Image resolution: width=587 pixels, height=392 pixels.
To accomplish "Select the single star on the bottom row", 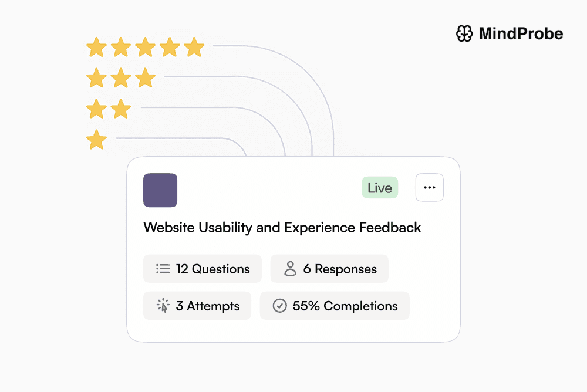I will point(97,140).
